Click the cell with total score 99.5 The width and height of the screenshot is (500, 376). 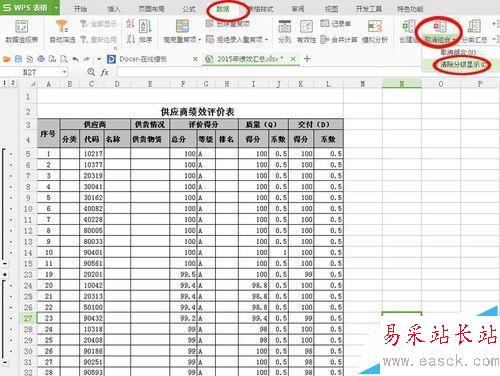click(x=183, y=275)
